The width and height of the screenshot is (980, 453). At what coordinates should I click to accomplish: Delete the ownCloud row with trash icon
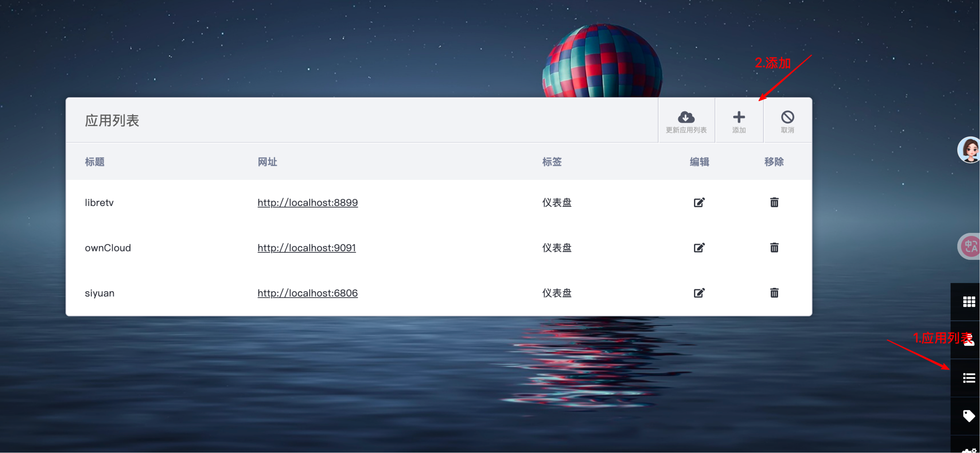(x=774, y=248)
